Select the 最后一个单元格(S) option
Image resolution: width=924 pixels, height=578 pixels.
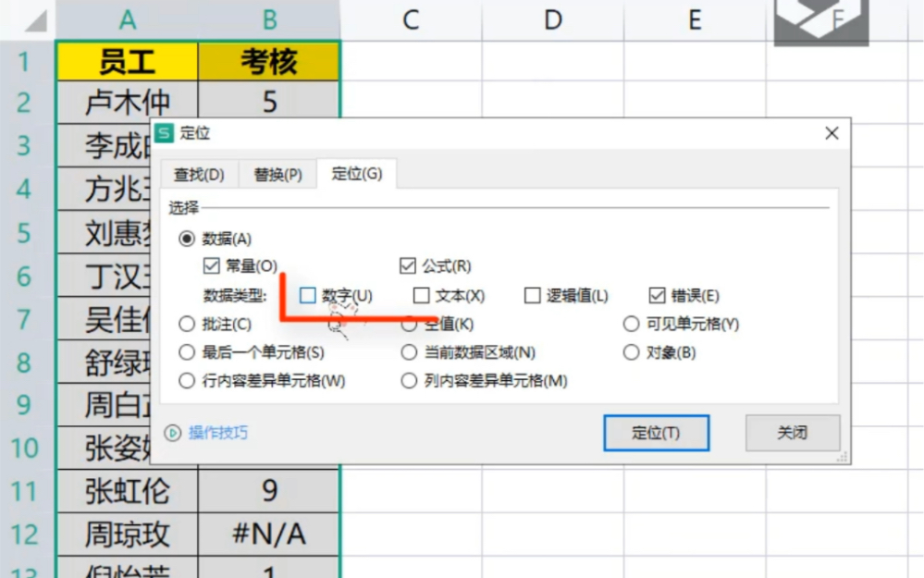tap(186, 351)
